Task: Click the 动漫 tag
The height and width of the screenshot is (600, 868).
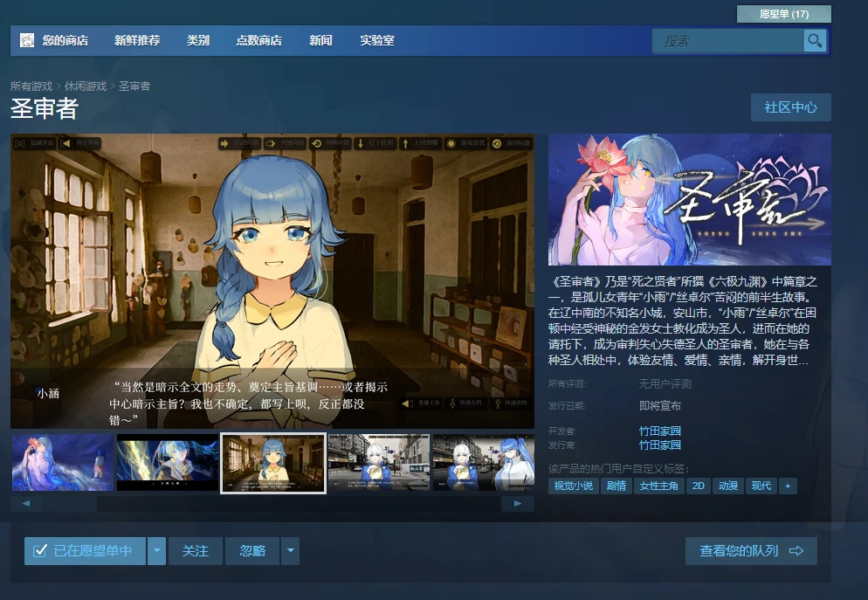Action: (728, 486)
